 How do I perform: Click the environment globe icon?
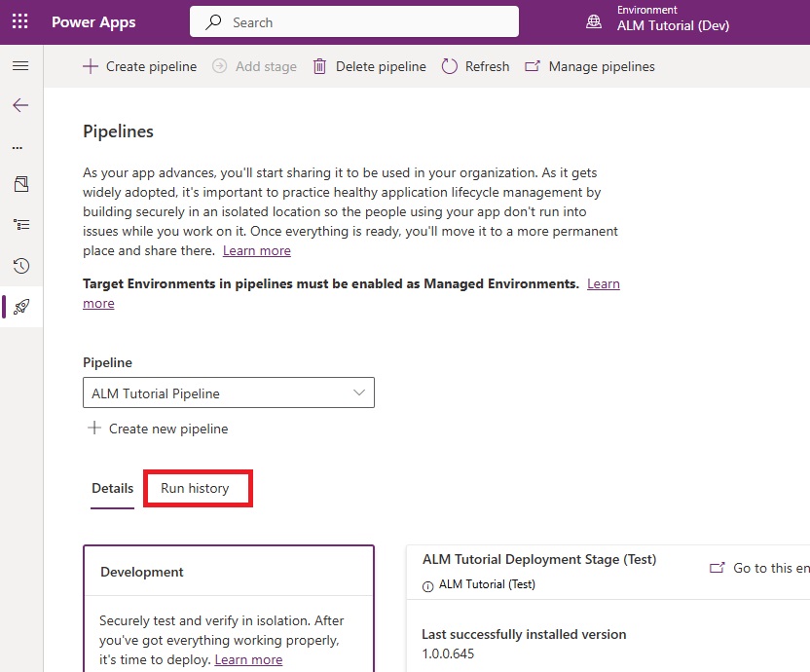594,21
